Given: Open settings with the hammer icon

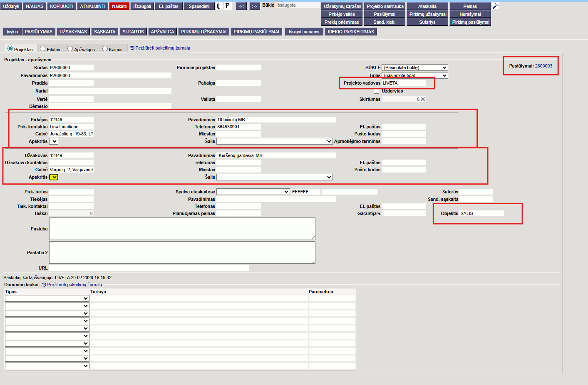Looking at the screenshot, I should pos(495,6).
